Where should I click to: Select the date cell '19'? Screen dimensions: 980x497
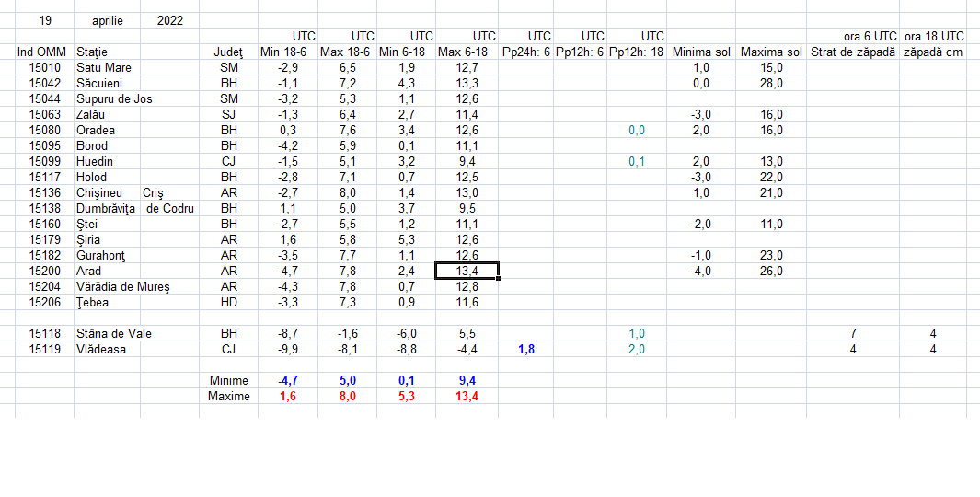click(45, 20)
